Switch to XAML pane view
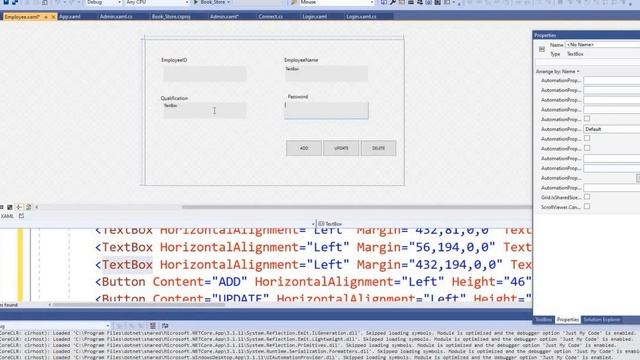This screenshot has width=640, height=360. [7, 216]
